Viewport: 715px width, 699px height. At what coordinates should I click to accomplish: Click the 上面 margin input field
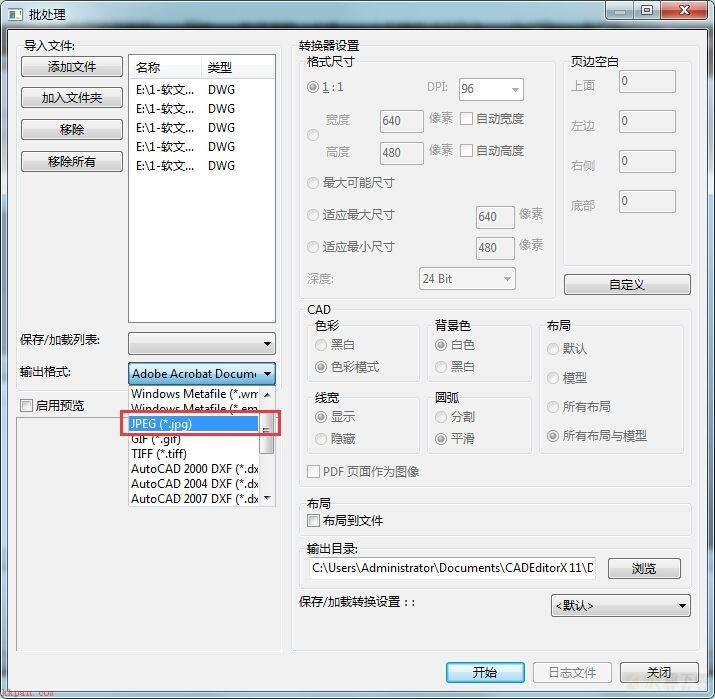(647, 81)
